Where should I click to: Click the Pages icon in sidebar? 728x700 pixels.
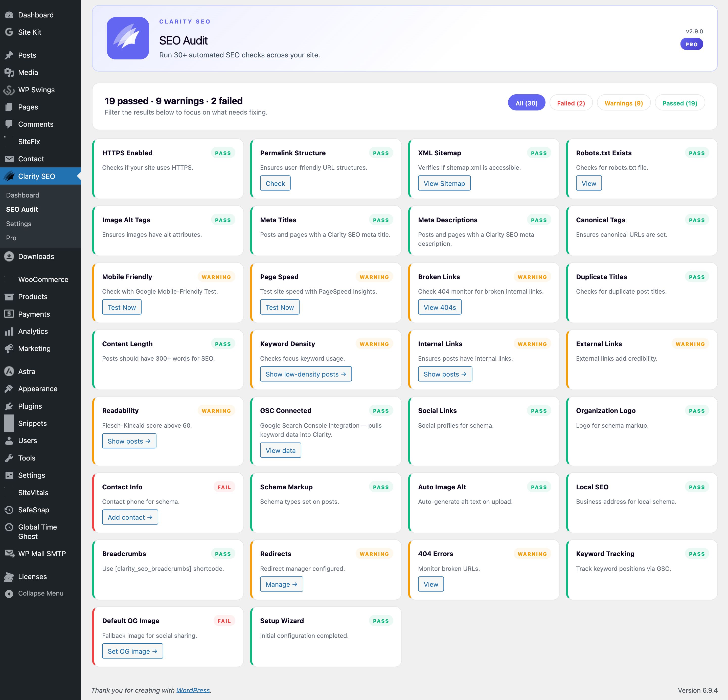[x=9, y=107]
